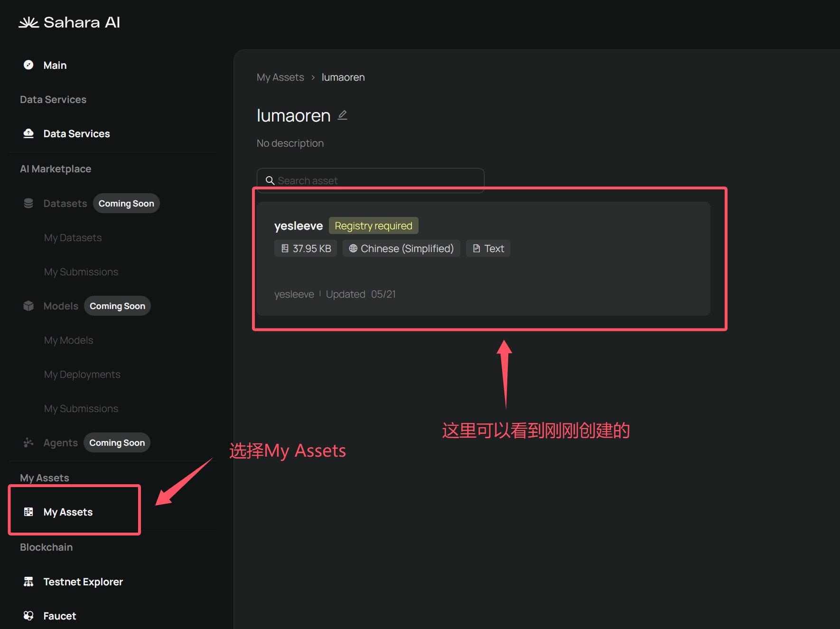Click the Testnet Explorer icon
The height and width of the screenshot is (629, 840).
tap(28, 582)
